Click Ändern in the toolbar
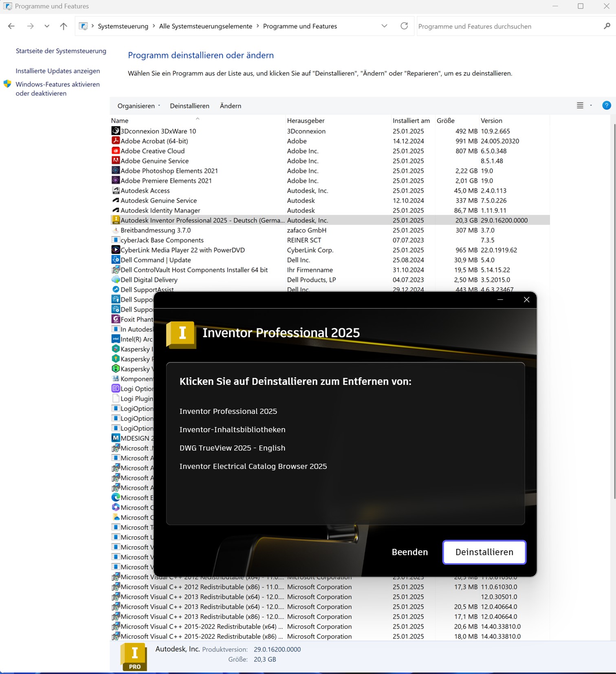The width and height of the screenshot is (616, 674). (x=231, y=106)
